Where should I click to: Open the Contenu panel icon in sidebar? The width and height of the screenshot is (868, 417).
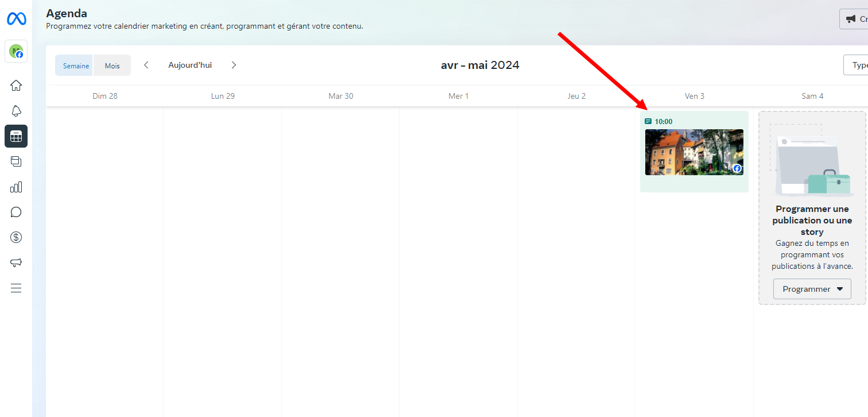[x=15, y=161]
